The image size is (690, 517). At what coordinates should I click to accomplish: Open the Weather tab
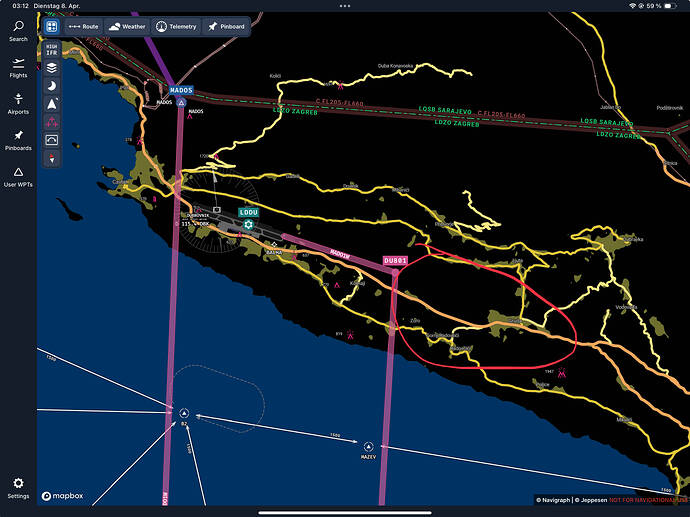(127, 26)
